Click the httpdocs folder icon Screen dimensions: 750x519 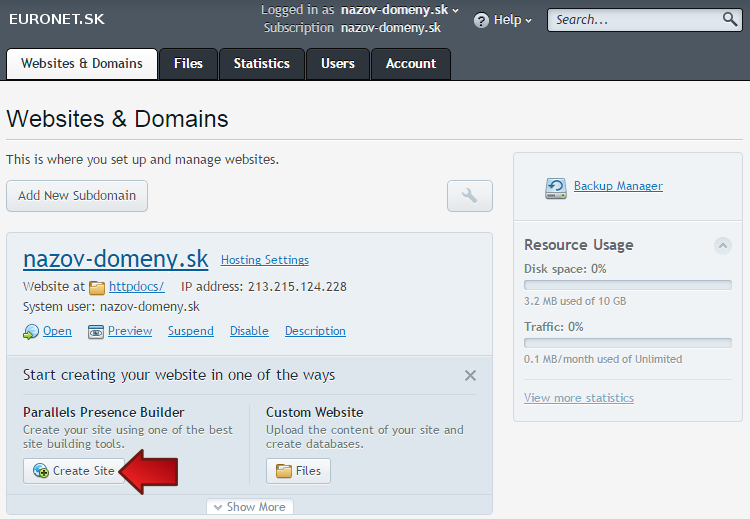pyautogui.click(x=97, y=287)
